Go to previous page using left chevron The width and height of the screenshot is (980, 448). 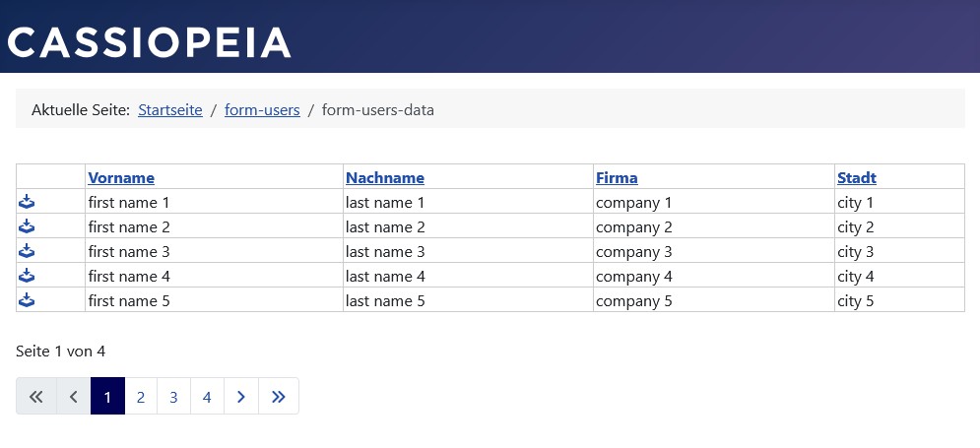coord(73,397)
